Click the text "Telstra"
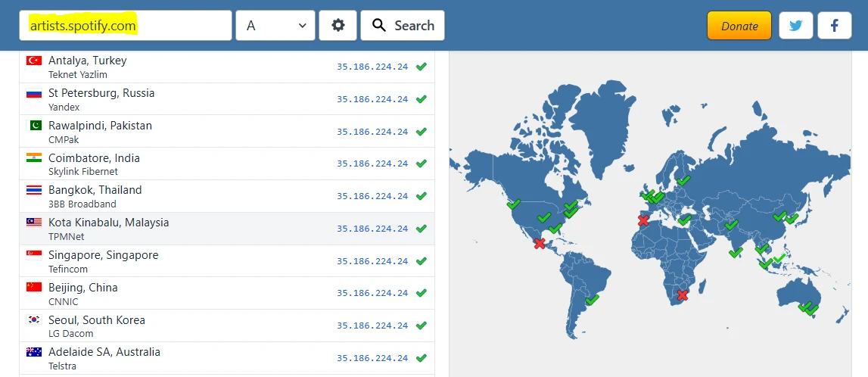The height and width of the screenshot is (377, 868). [x=63, y=366]
